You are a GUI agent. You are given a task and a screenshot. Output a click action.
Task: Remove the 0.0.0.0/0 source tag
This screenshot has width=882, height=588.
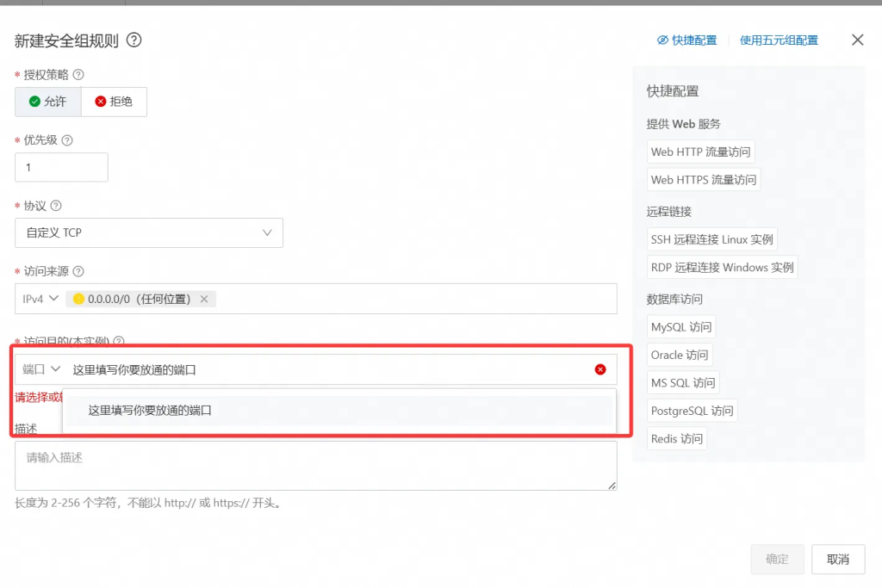pyautogui.click(x=204, y=299)
